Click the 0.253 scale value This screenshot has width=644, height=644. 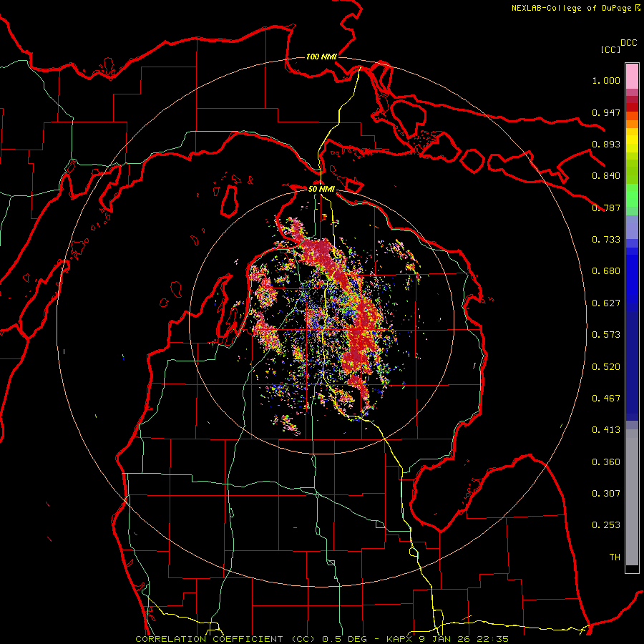coord(606,525)
